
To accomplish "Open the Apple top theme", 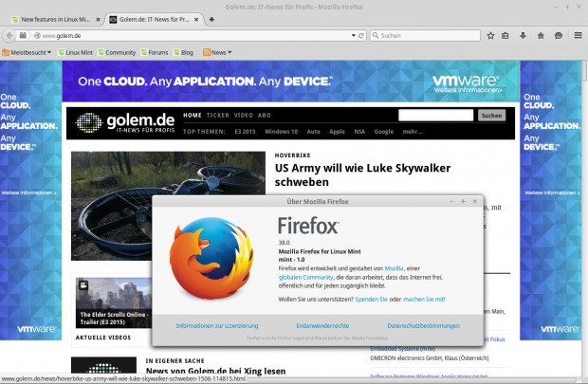I will tap(337, 132).
